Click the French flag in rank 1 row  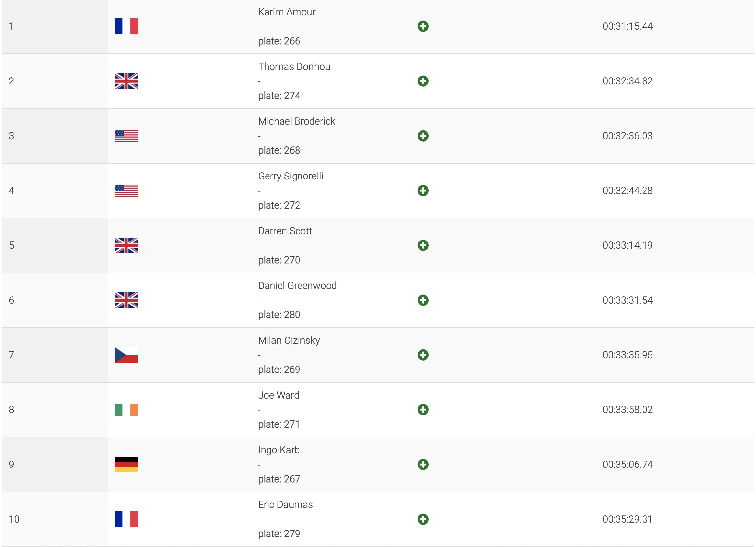126,26
